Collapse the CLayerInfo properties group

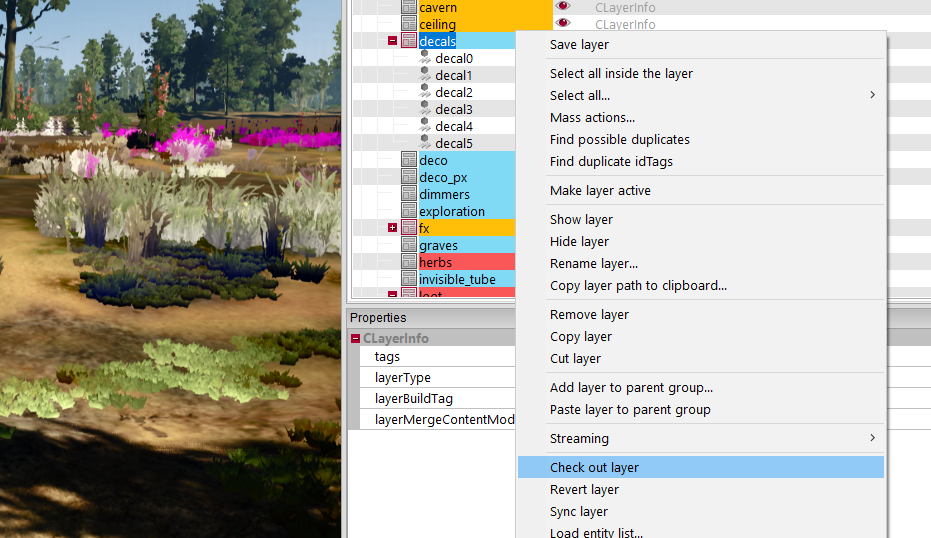click(356, 338)
